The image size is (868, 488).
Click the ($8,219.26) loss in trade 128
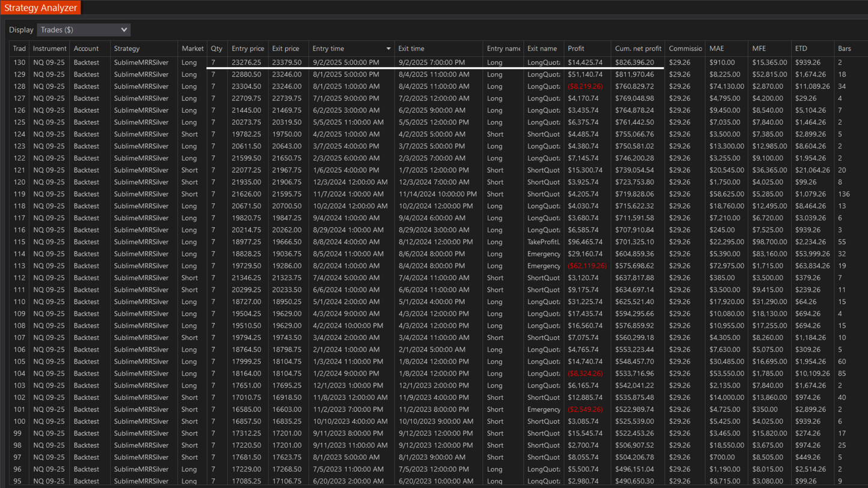(x=584, y=86)
